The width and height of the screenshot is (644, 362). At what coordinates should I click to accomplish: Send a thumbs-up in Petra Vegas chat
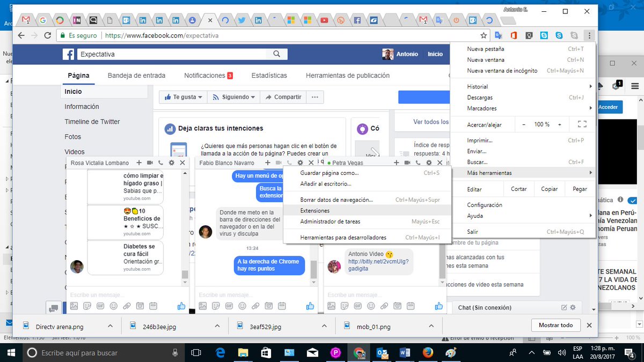439,306
